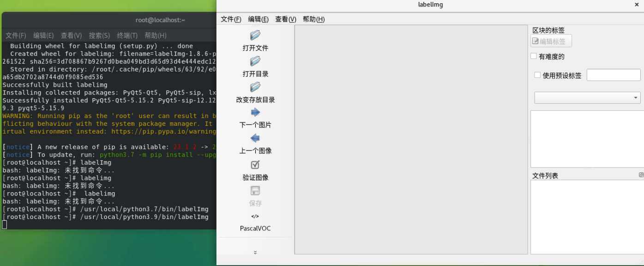The width and height of the screenshot is (644, 266).
Task: Enable the 使用预设标签 default label checkbox
Action: coord(537,75)
